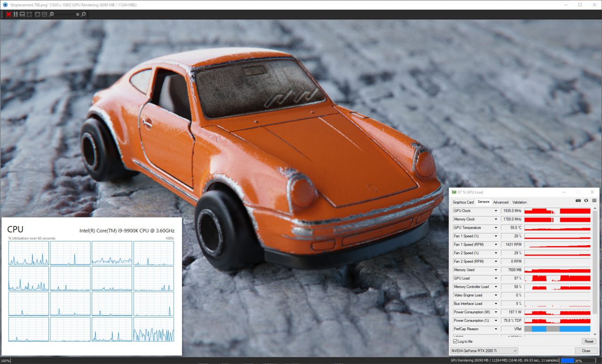This screenshot has width=602, height=364.
Task: Expand the Memory Used sensor dropdown
Action: coord(496,270)
